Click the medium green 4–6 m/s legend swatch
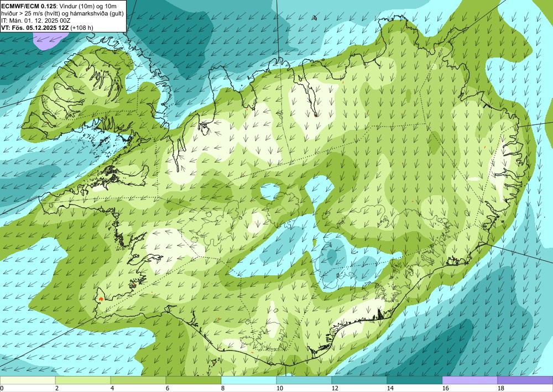 pos(138,380)
